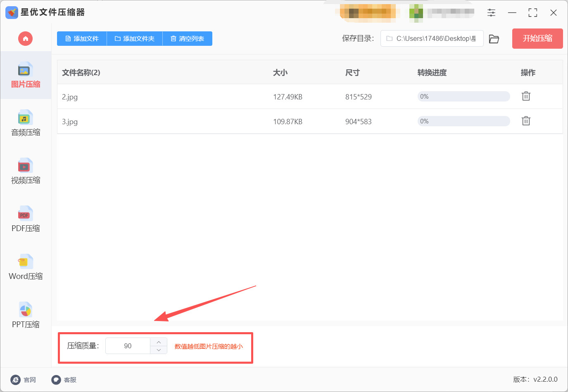
Task: Decrease compression quality with down arrow
Action: (159, 350)
